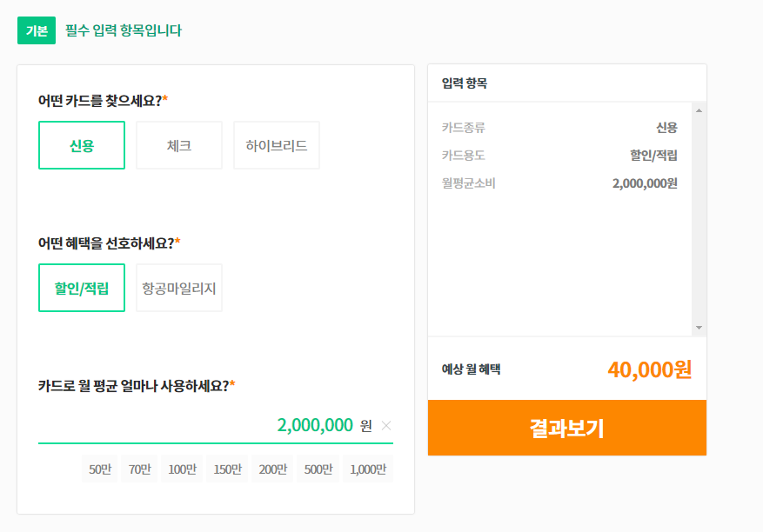Choose the 항공마일리지 benefit option
Screen dimensions: 763x532
tap(178, 287)
